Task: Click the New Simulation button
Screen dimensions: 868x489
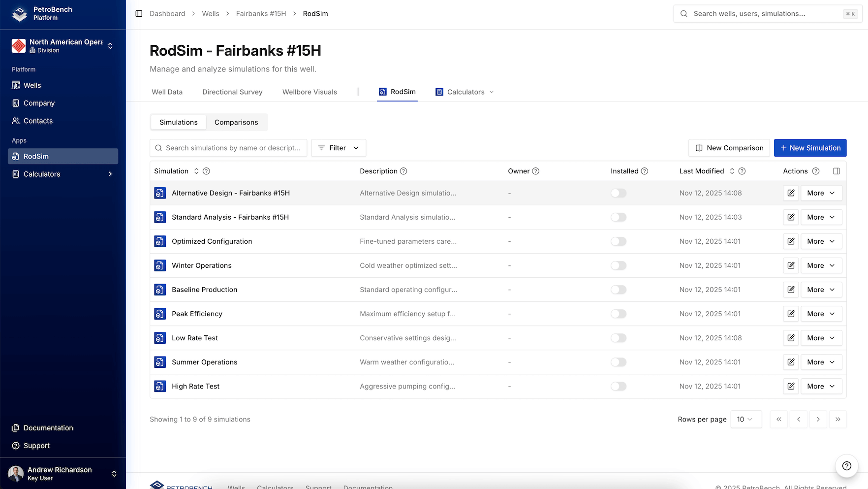Action: pyautogui.click(x=810, y=148)
